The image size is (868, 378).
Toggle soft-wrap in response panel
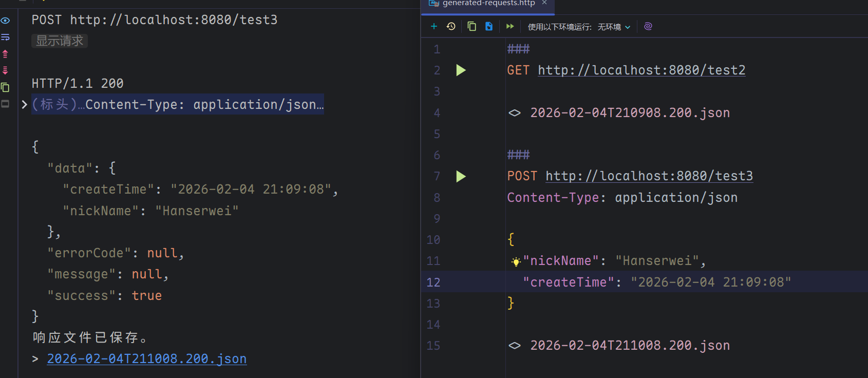point(6,37)
